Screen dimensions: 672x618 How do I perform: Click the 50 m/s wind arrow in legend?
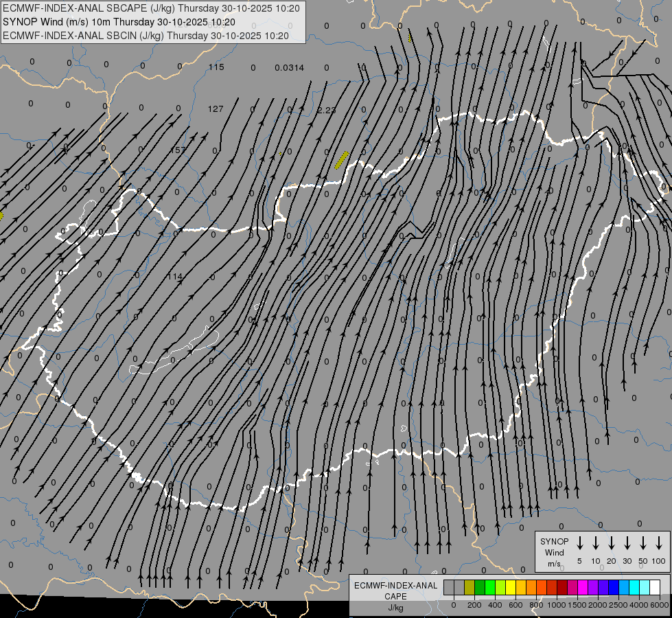(x=643, y=543)
